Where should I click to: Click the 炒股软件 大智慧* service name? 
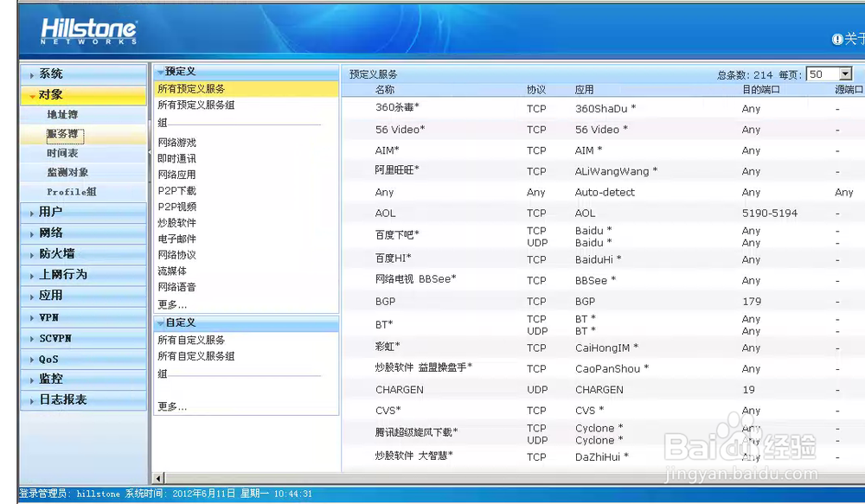coord(413,456)
